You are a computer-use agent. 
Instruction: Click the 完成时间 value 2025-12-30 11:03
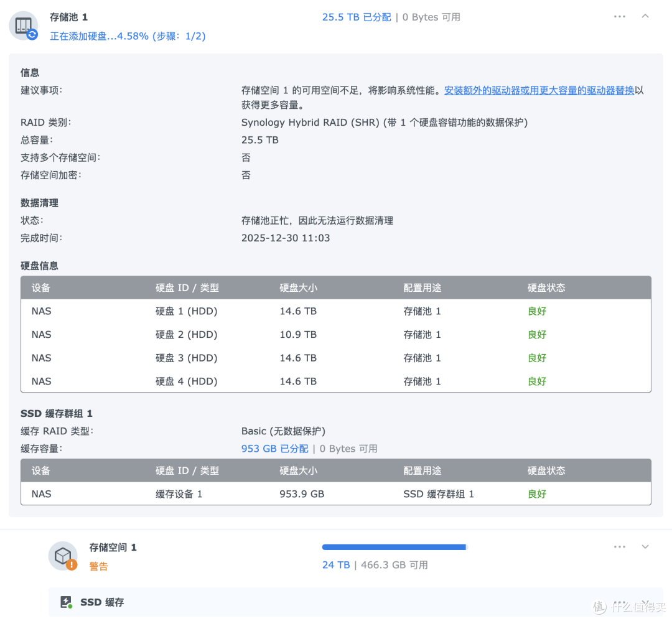tap(286, 238)
